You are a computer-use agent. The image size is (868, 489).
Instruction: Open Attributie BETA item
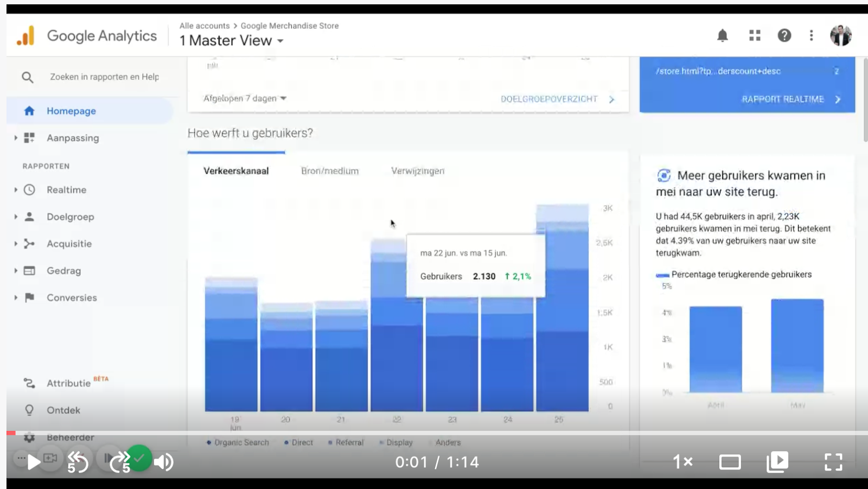pos(78,382)
